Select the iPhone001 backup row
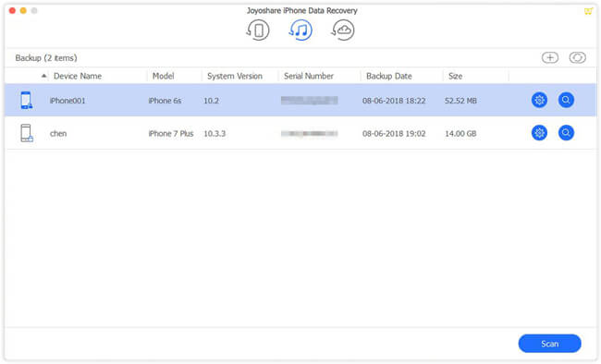 pyautogui.click(x=300, y=101)
